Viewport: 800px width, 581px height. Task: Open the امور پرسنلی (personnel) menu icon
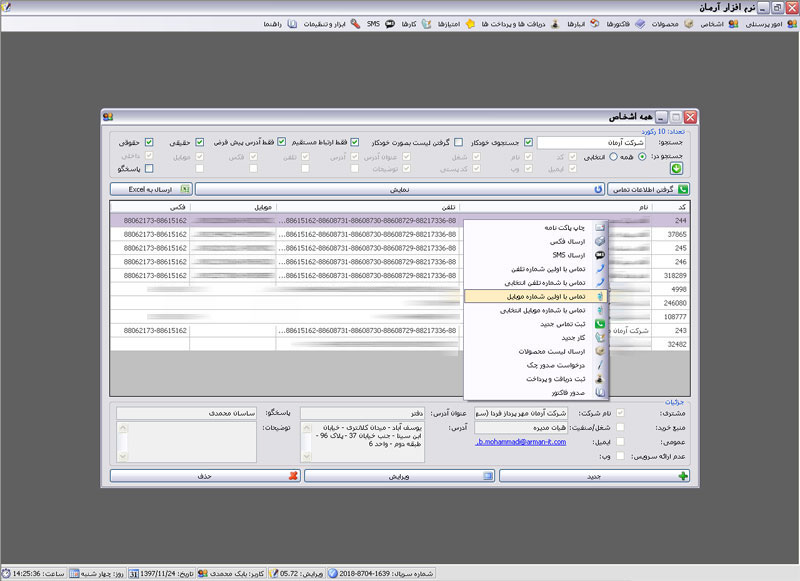click(791, 24)
